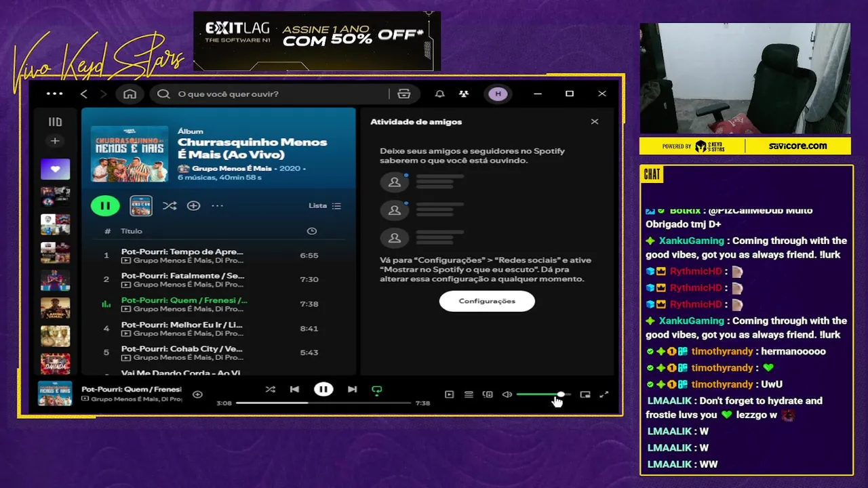Open the notifications bell
The height and width of the screenshot is (488, 868).
pyautogui.click(x=439, y=94)
